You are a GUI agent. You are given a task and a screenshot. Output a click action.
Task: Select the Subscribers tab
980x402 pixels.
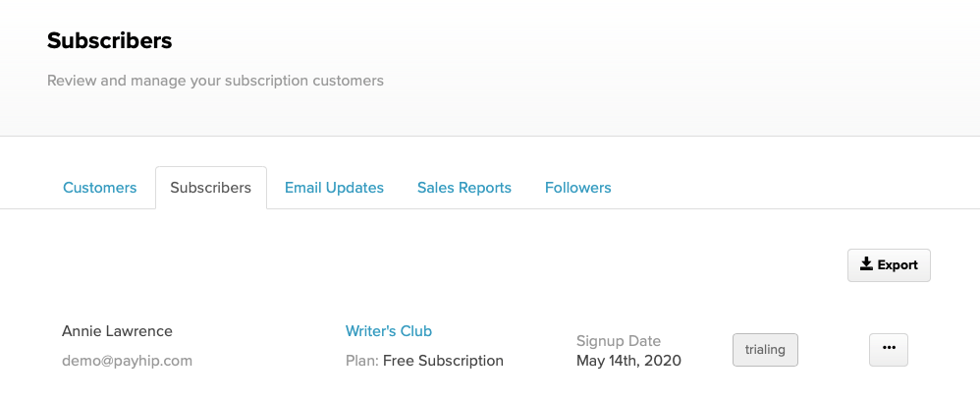(x=210, y=188)
